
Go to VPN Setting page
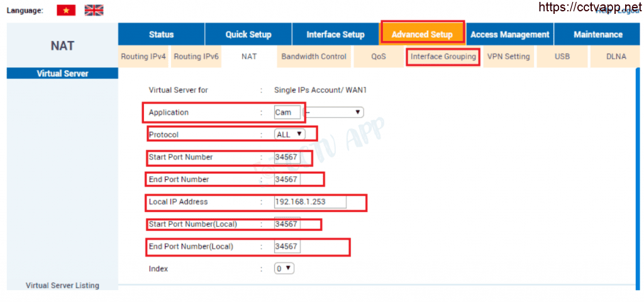click(x=508, y=57)
